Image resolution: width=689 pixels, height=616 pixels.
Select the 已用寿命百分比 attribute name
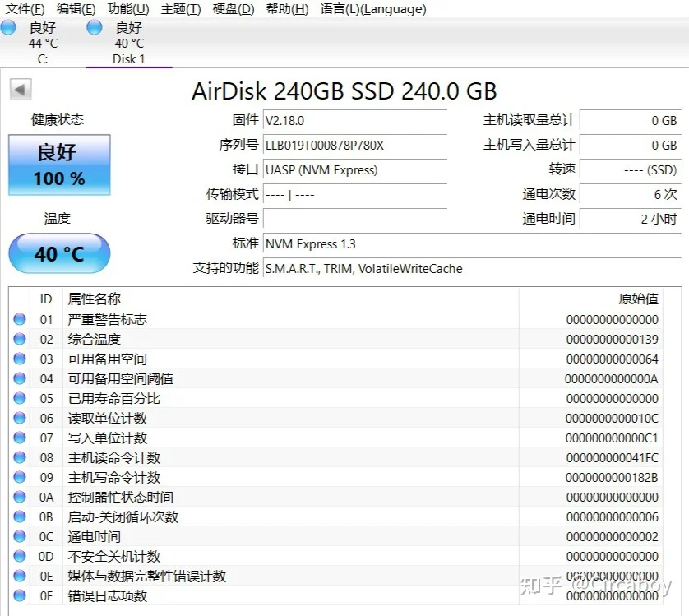pos(113,398)
